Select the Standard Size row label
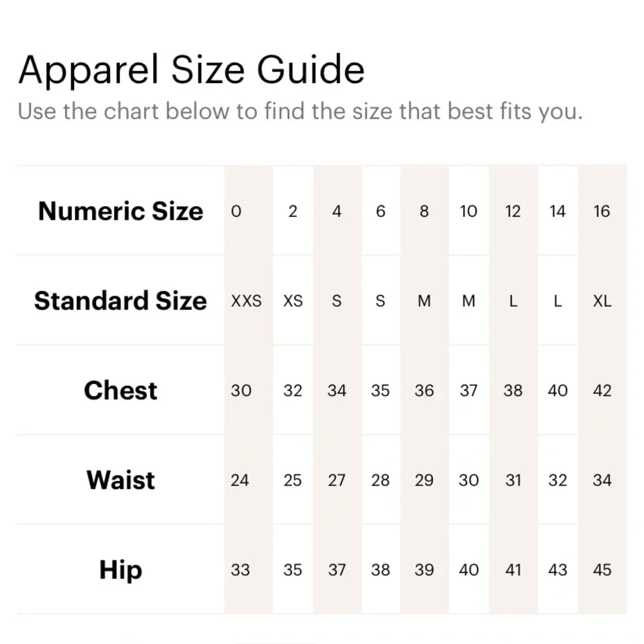The width and height of the screenshot is (644, 644). point(120,301)
